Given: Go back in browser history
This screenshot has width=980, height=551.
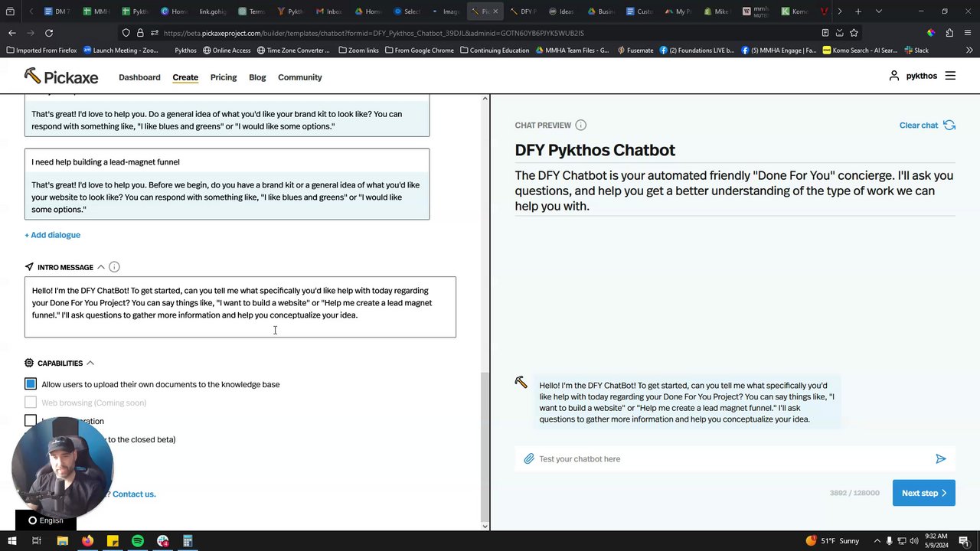Looking at the screenshot, I should (12, 33).
